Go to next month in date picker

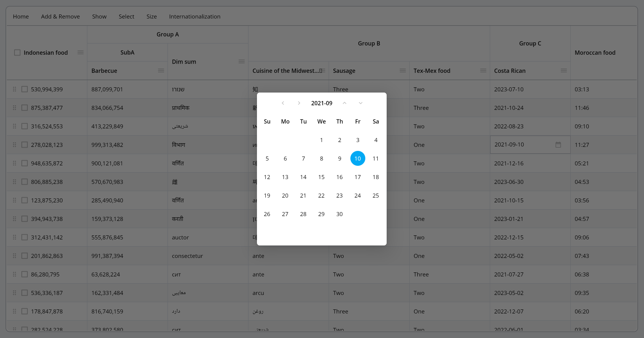tap(299, 103)
